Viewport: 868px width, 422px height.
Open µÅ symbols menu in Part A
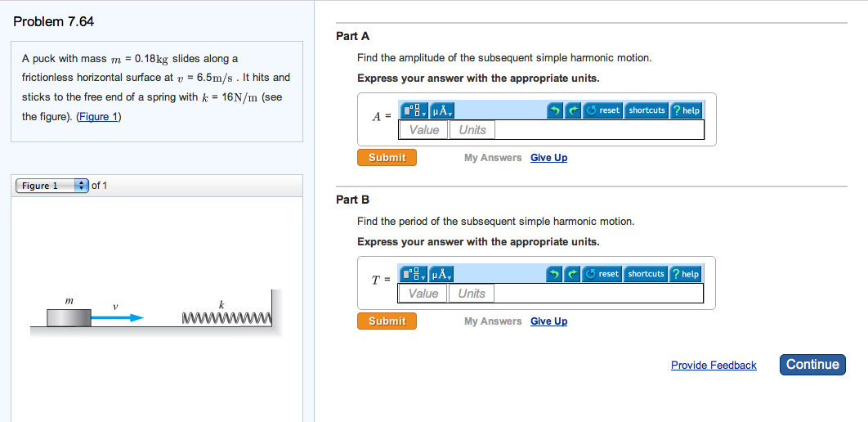point(441,110)
